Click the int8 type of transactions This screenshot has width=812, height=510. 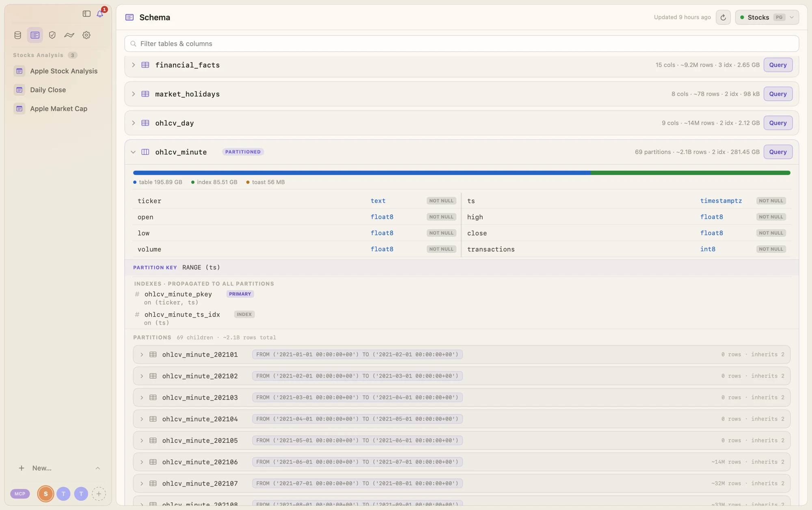point(708,249)
